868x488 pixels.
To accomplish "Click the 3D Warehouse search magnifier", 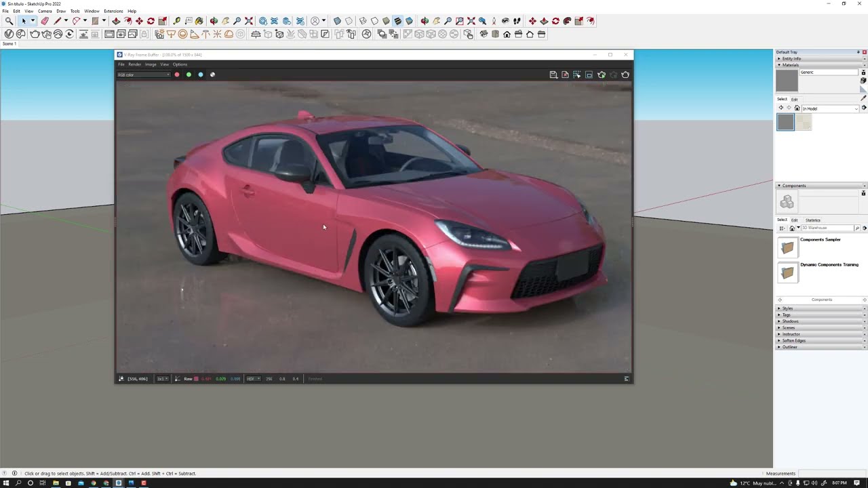I will click(x=857, y=228).
